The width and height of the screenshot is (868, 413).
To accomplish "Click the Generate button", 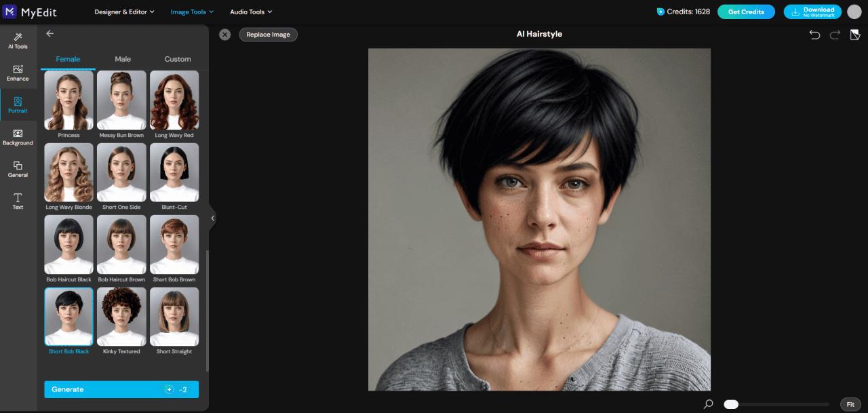I will [x=121, y=389].
